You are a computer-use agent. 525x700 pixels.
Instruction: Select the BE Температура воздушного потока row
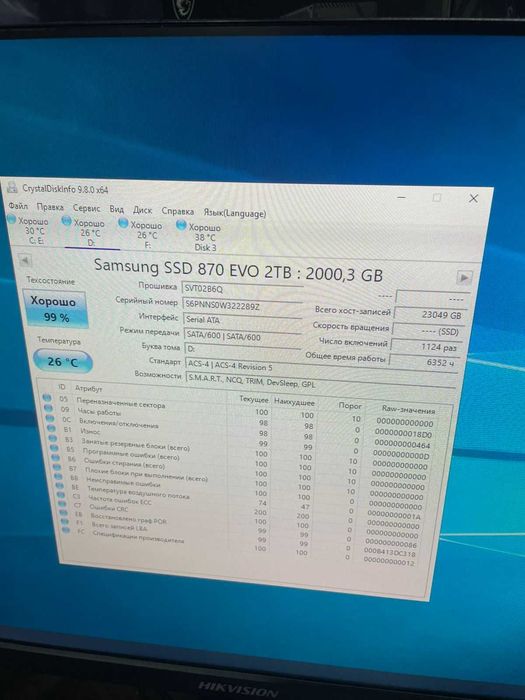240,500
